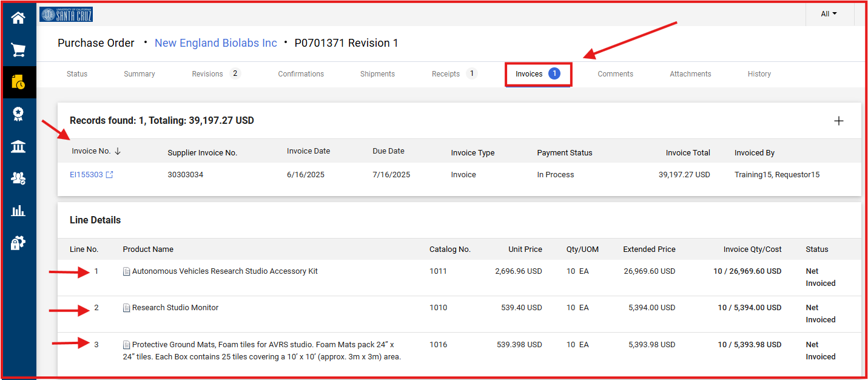Image resolution: width=868 pixels, height=380 pixels.
Task: Click the document icon beside Research Studio Monitor
Action: tap(126, 308)
